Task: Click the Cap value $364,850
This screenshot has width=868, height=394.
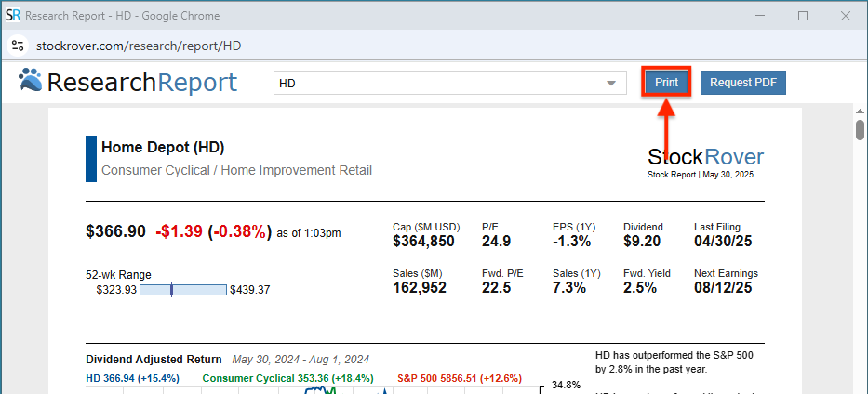Action: (x=423, y=242)
